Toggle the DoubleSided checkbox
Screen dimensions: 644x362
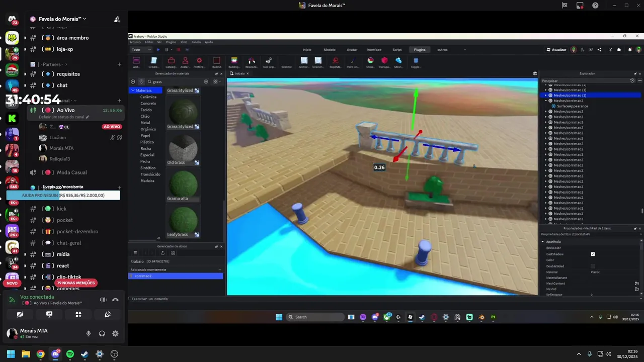click(593, 266)
